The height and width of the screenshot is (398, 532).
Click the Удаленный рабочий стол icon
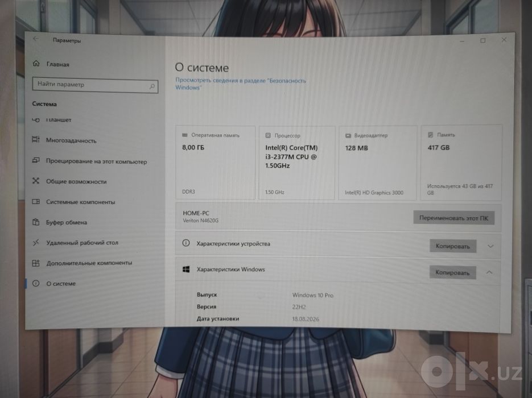36,242
